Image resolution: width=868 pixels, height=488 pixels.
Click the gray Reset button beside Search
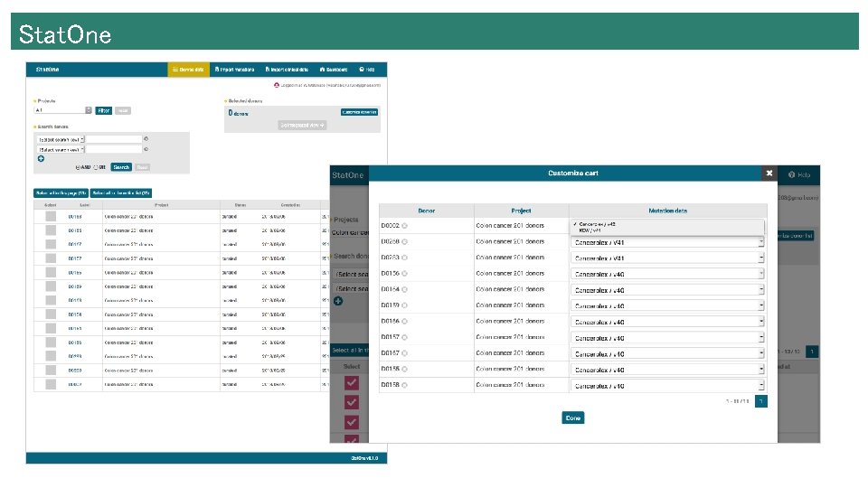point(142,167)
